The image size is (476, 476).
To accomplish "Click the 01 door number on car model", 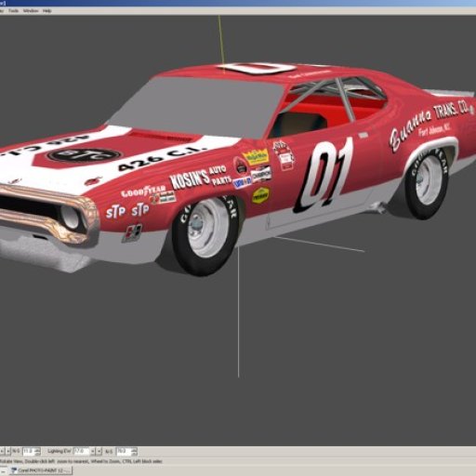I will tap(324, 176).
